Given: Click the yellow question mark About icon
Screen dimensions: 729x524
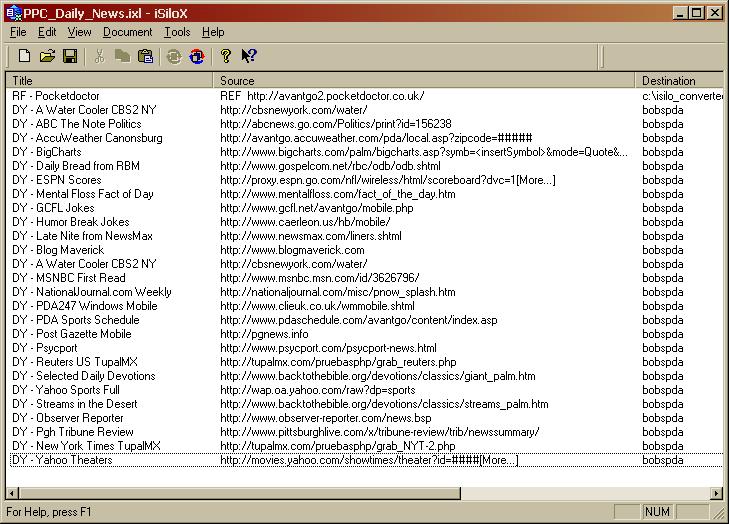Looking at the screenshot, I should tap(225, 56).
